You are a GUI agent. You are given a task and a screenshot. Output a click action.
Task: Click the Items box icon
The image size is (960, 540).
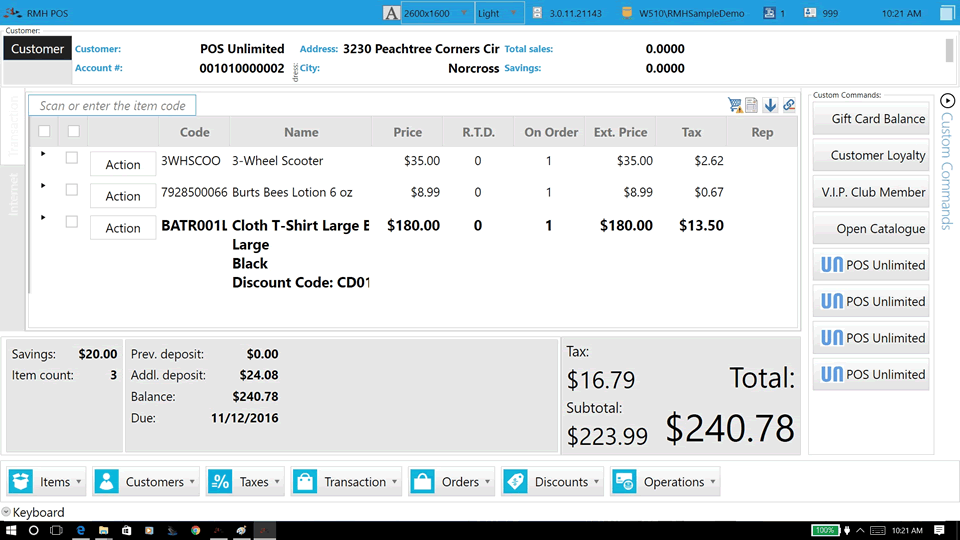[x=21, y=482]
